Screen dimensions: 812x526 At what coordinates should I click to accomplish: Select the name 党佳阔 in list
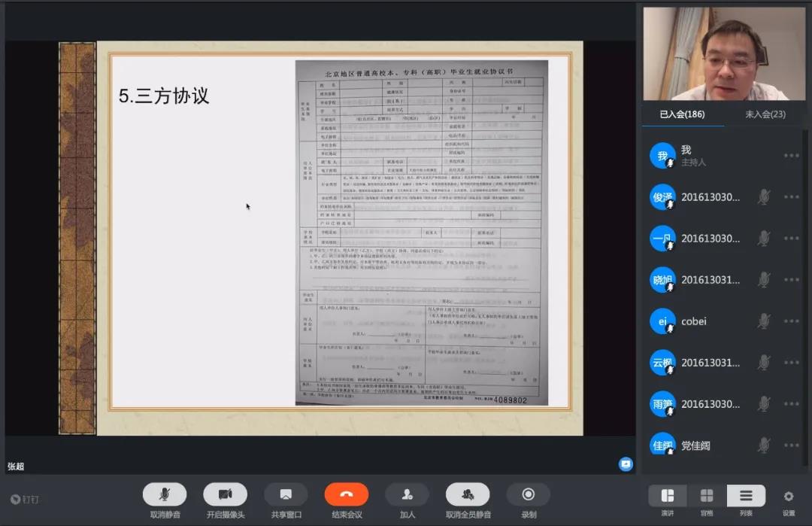point(695,445)
